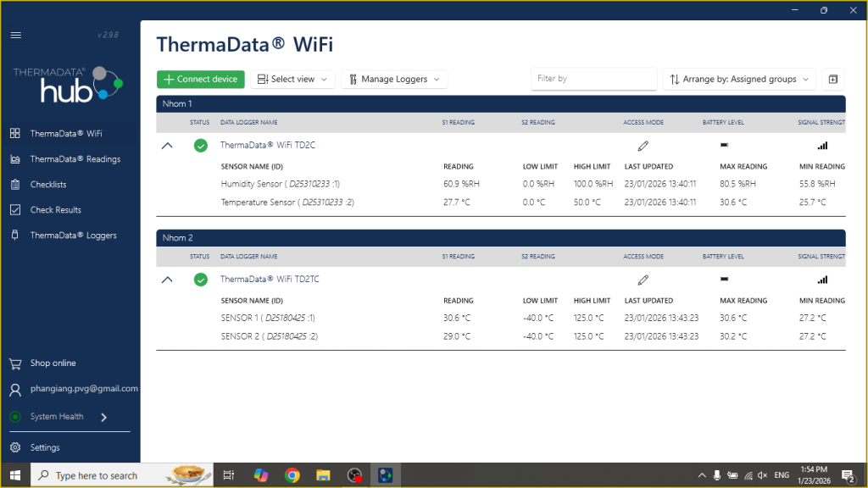This screenshot has width=868, height=488.
Task: Click the ThermaData Readings chart icon
Action: coord(15,158)
